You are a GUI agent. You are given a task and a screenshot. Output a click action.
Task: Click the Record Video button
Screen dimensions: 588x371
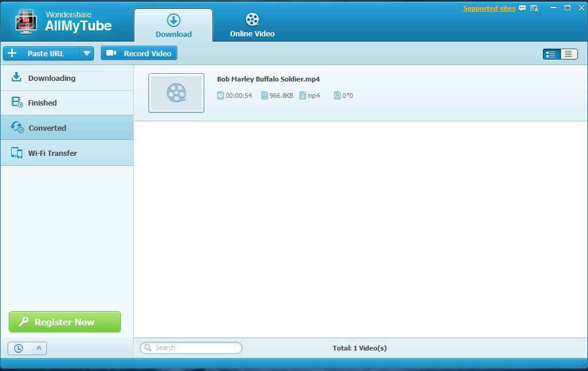pos(139,53)
